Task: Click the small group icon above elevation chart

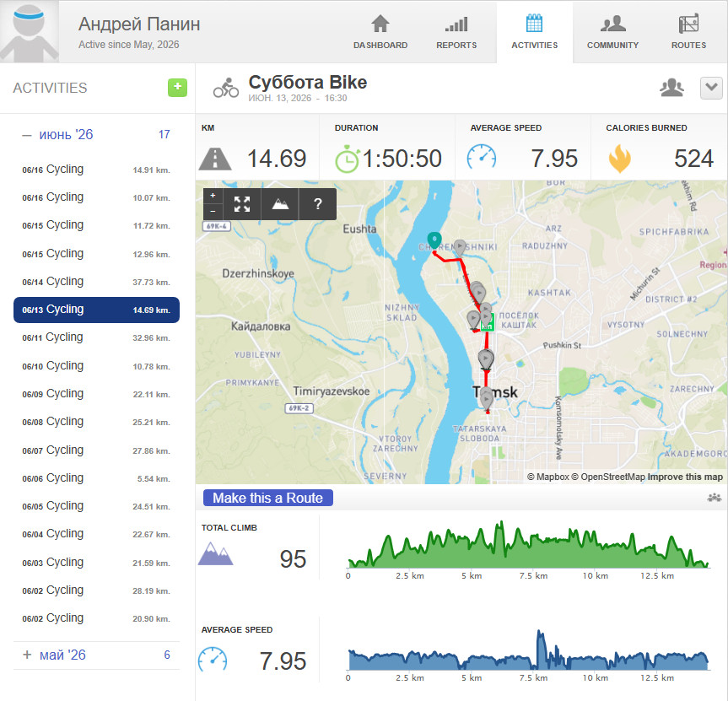Action: (x=714, y=498)
